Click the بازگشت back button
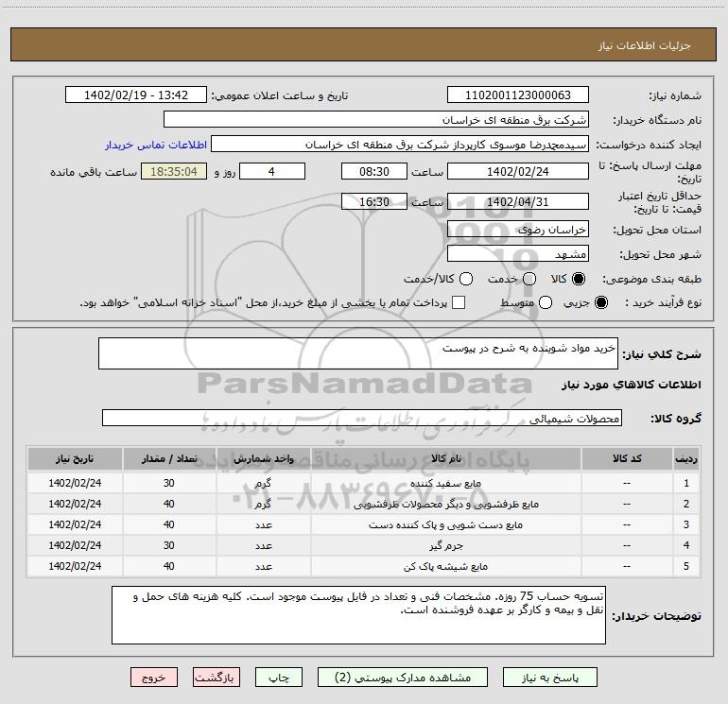Image resolution: width=728 pixels, height=704 pixels. click(x=217, y=678)
